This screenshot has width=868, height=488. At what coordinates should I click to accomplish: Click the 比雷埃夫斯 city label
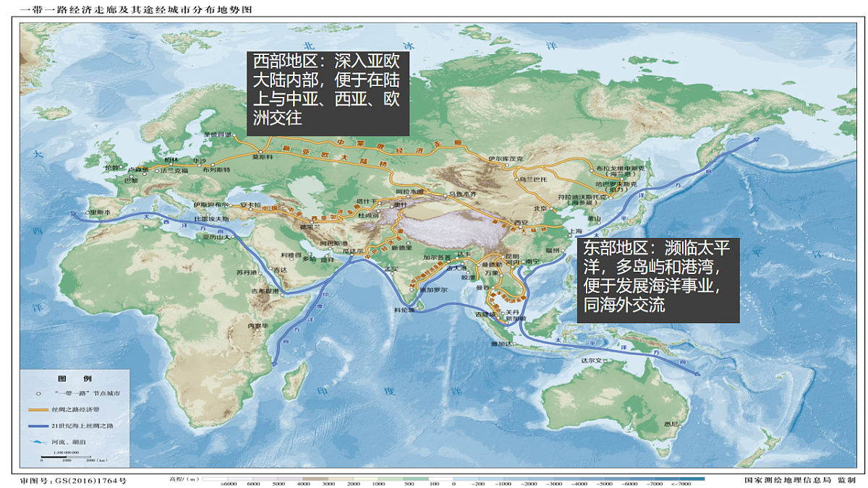[x=211, y=218]
